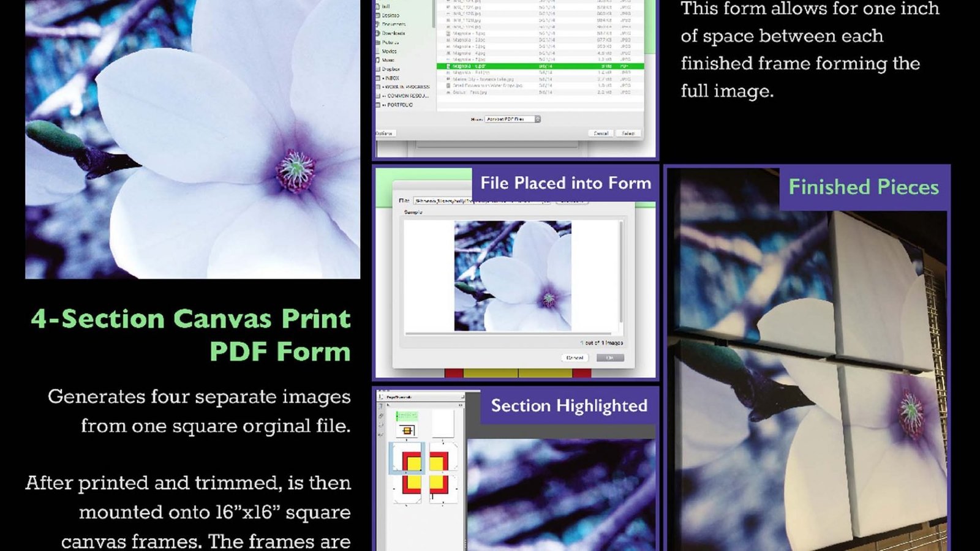Click the Select button in file dialog
This screenshot has height=551, width=980.
pyautogui.click(x=628, y=133)
